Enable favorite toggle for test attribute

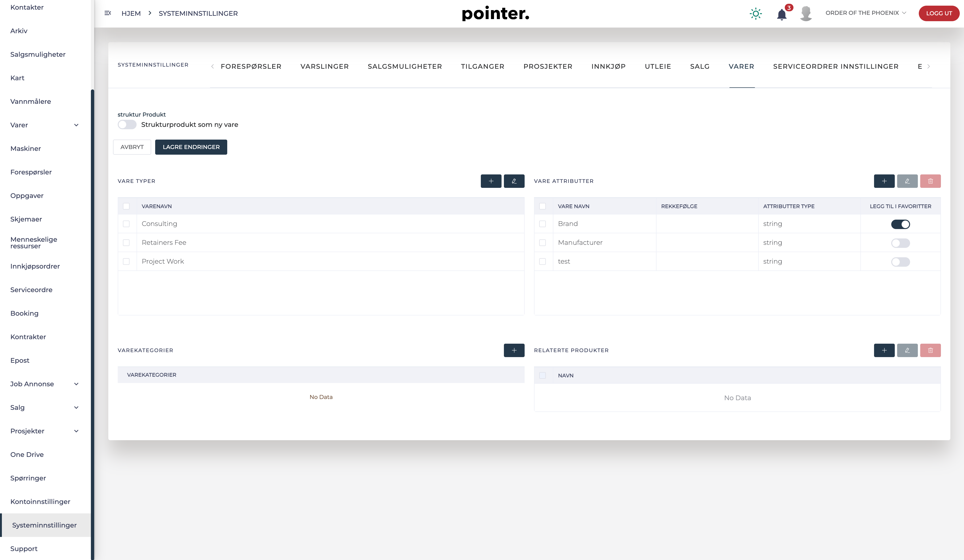coord(900,262)
